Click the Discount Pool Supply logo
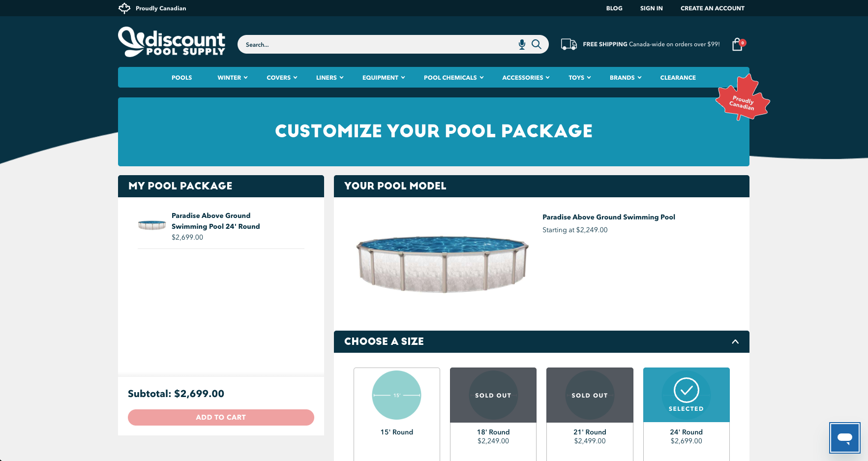This screenshot has height=461, width=868. tap(172, 42)
